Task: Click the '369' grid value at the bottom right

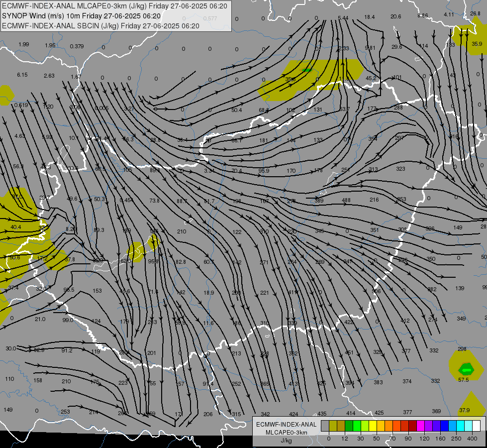Action: [436, 411]
